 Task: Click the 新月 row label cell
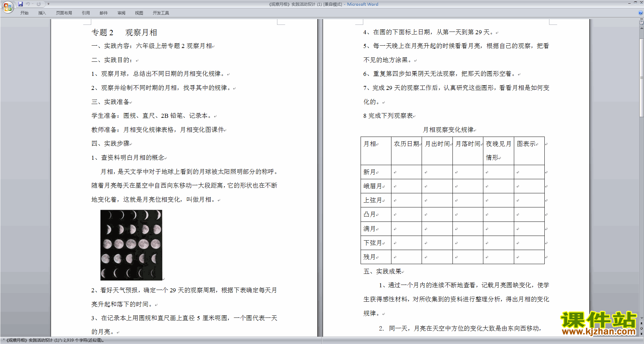(x=376, y=172)
